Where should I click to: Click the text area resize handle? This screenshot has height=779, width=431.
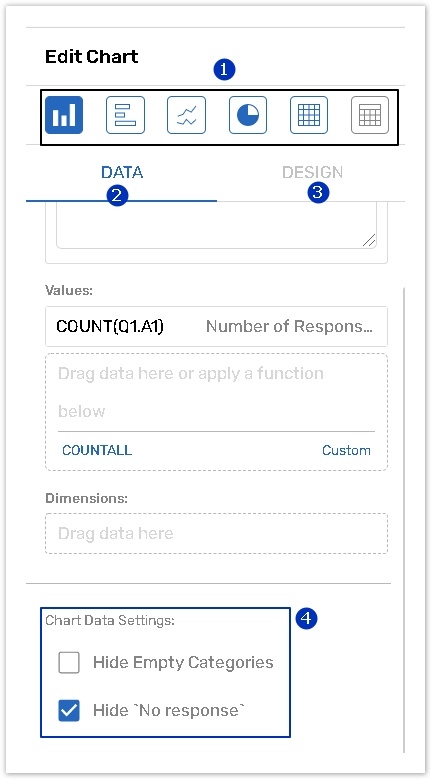point(369,241)
